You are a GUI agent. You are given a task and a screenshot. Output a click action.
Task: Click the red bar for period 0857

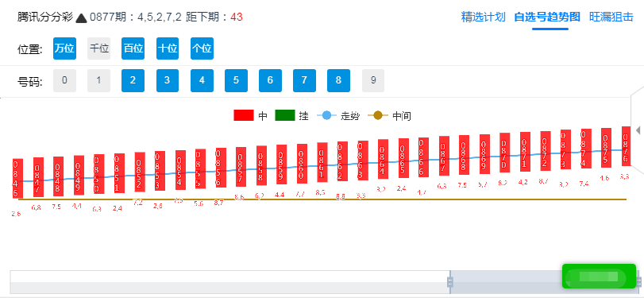coord(241,167)
